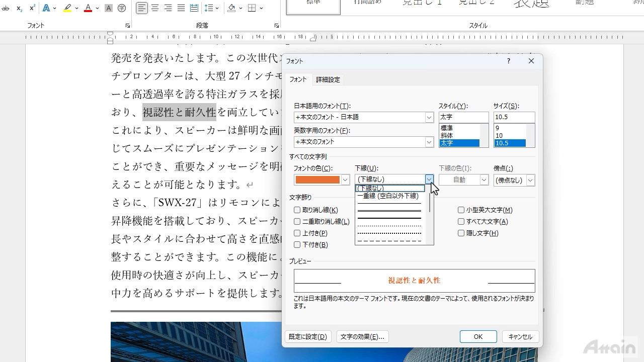Open 文字の効果 text effects button
This screenshot has height=362, width=644.
coord(362,337)
